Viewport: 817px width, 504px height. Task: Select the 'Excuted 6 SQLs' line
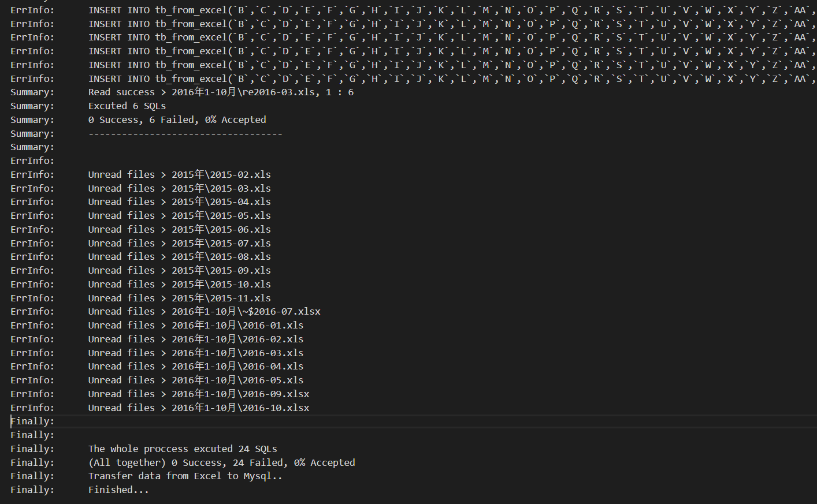pyautogui.click(x=127, y=106)
